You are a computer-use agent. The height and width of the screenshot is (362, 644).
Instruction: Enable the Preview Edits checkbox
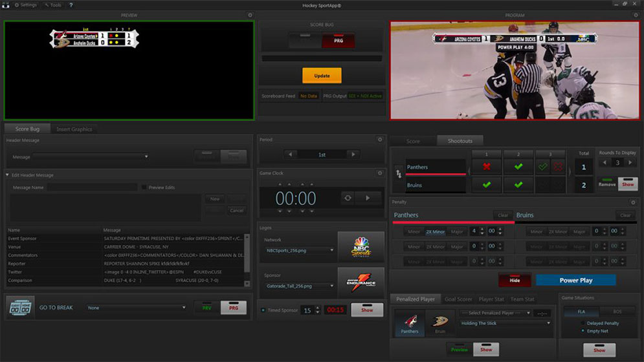tap(144, 187)
